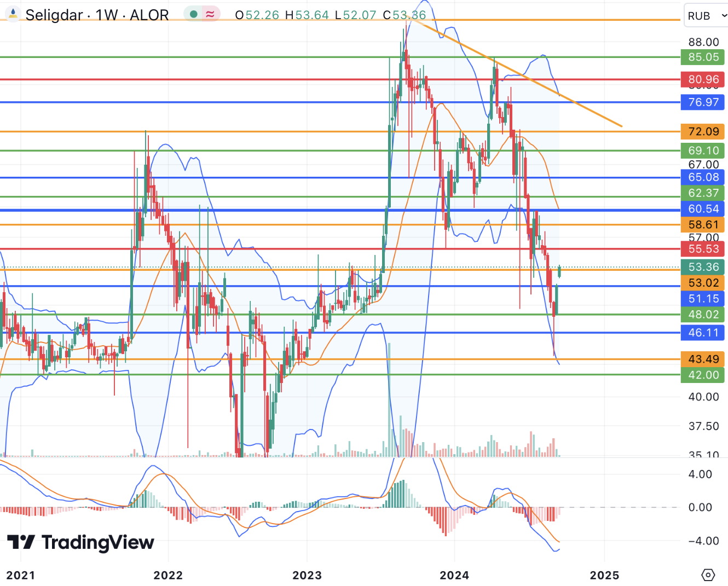Click the 88.00 price axis tick
The width and height of the screenshot is (728, 586).
[x=703, y=42]
